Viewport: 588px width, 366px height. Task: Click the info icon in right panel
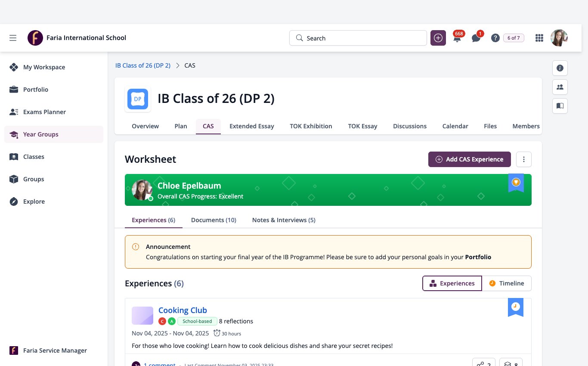[x=560, y=68]
